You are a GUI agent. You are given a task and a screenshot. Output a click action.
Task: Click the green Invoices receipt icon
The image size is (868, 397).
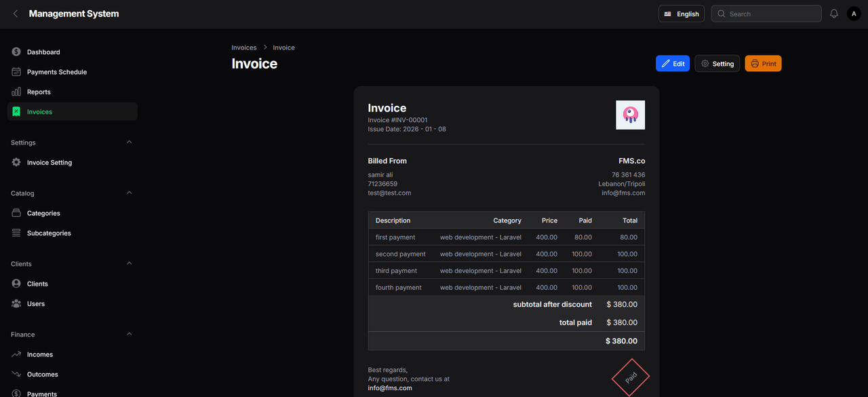click(16, 111)
